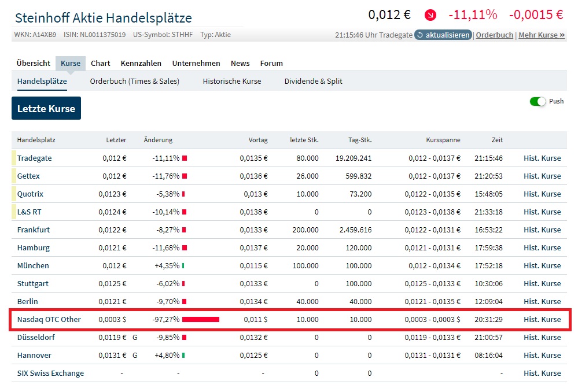The image size is (578, 392).
Task: Click the Nasdaq price 0,0003 $
Action: pyautogui.click(x=112, y=319)
